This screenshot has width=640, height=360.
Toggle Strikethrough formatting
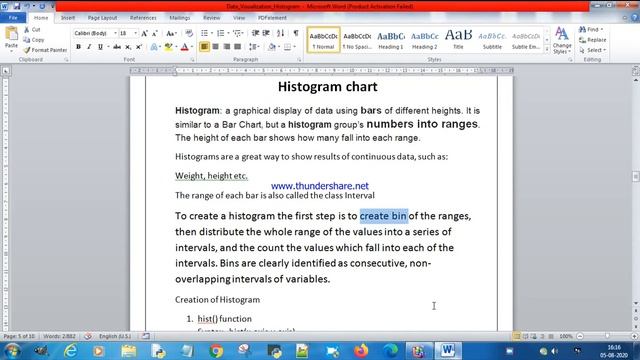coord(117,47)
